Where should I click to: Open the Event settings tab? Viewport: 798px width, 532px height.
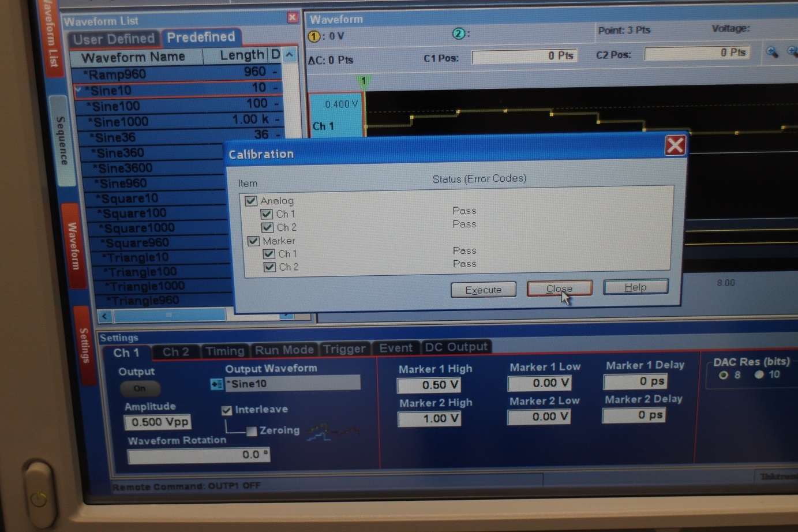395,348
